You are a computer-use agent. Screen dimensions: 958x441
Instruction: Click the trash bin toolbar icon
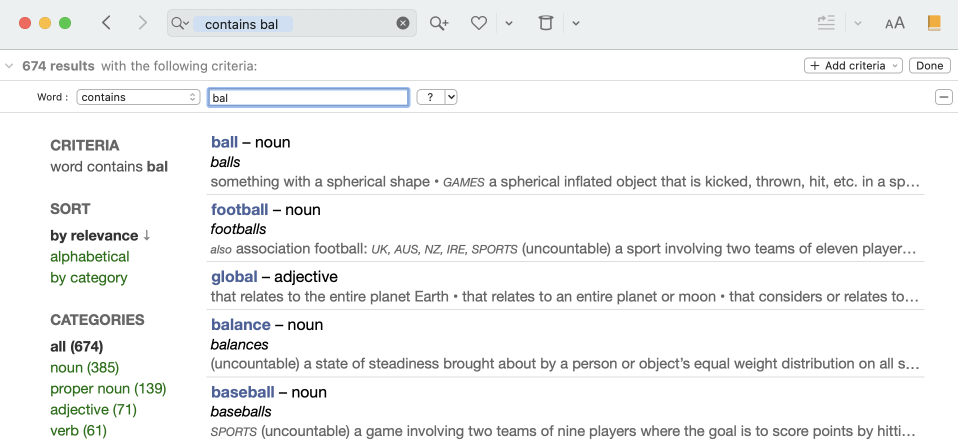[545, 23]
